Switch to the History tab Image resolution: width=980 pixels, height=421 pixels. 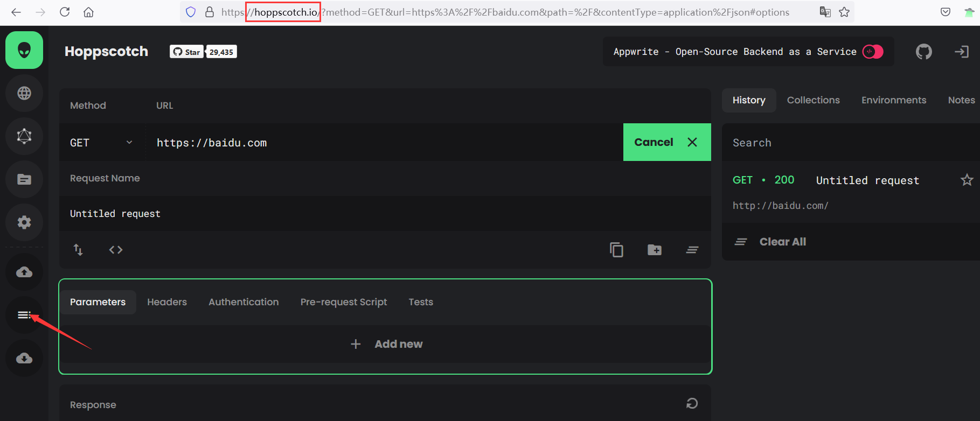[749, 100]
